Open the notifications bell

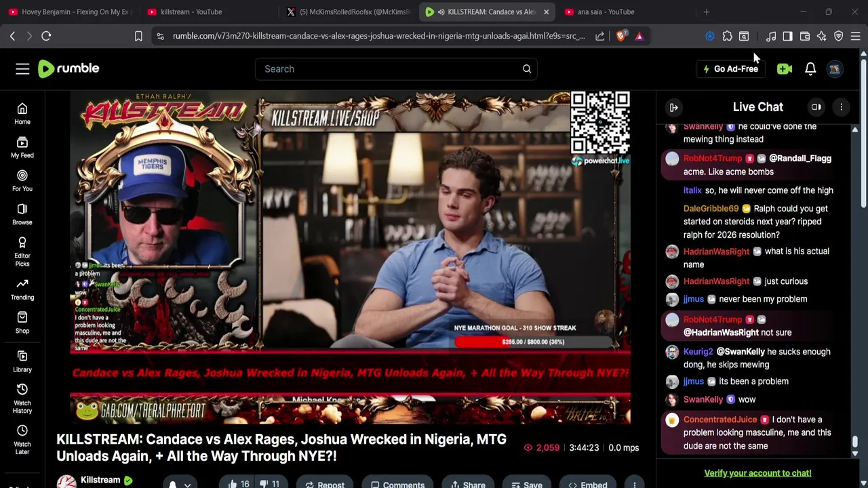[810, 68]
